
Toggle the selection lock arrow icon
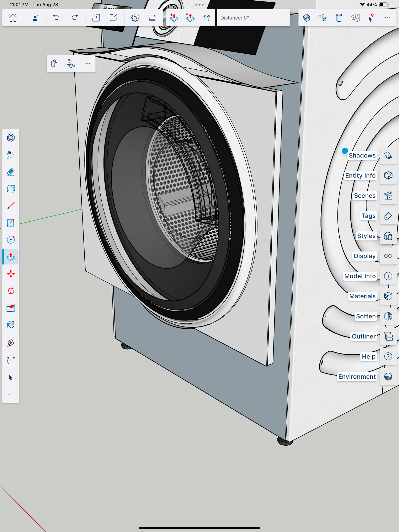coord(371,18)
